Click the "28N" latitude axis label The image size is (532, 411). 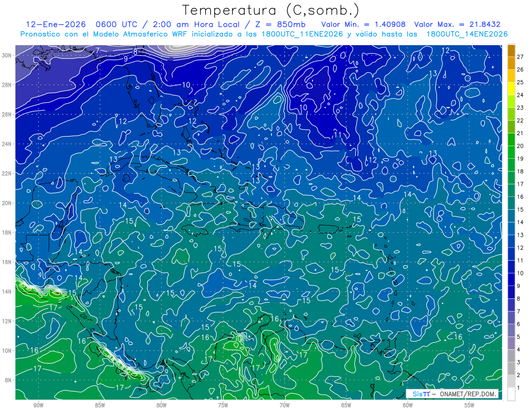pyautogui.click(x=7, y=85)
